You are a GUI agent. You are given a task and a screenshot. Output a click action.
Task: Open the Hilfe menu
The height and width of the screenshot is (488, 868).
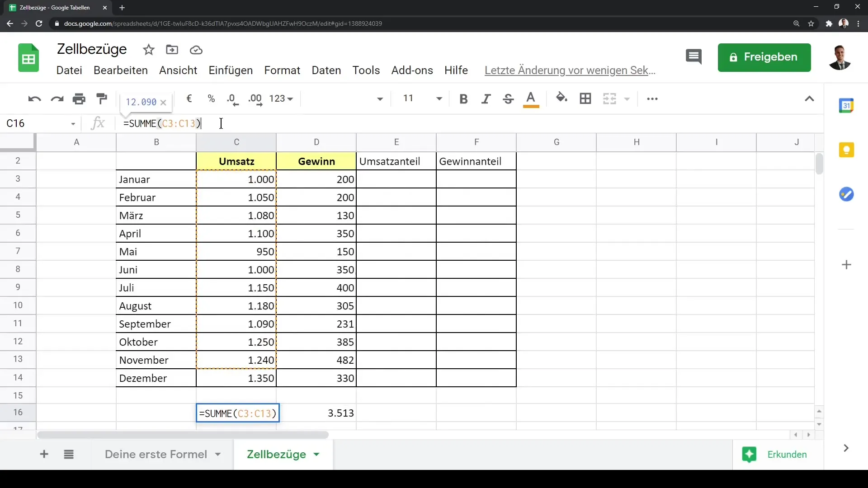tap(456, 70)
